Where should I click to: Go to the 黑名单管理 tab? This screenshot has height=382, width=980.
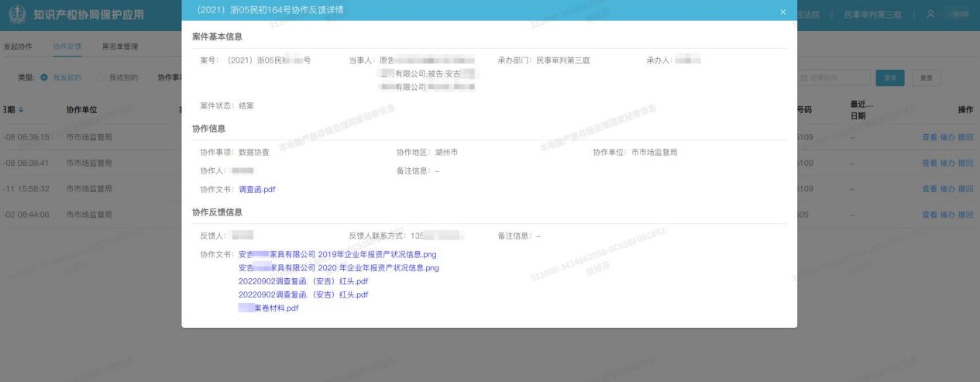coord(120,46)
